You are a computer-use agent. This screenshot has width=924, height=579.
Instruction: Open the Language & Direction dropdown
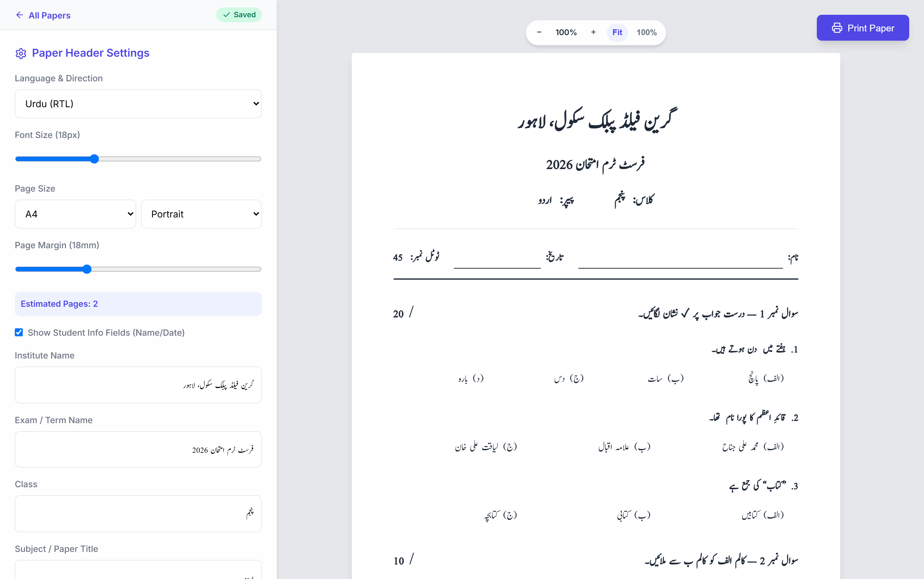pos(138,104)
